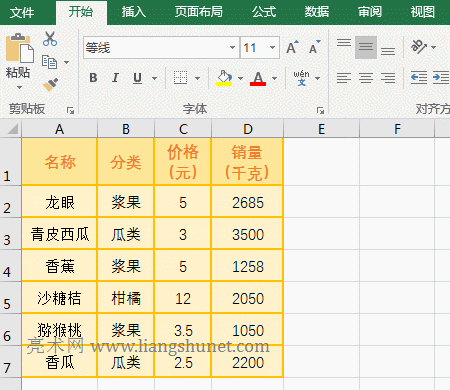The height and width of the screenshot is (390, 450).
Task: Select column A header
Action: click(x=59, y=129)
